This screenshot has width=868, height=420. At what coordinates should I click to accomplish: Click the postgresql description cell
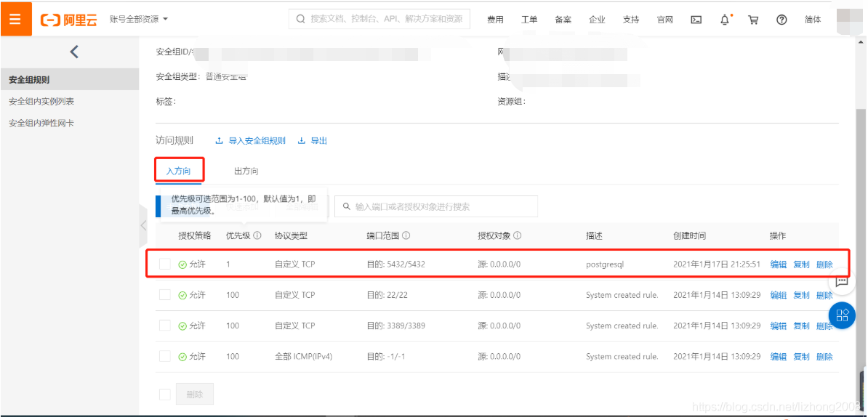pos(605,264)
